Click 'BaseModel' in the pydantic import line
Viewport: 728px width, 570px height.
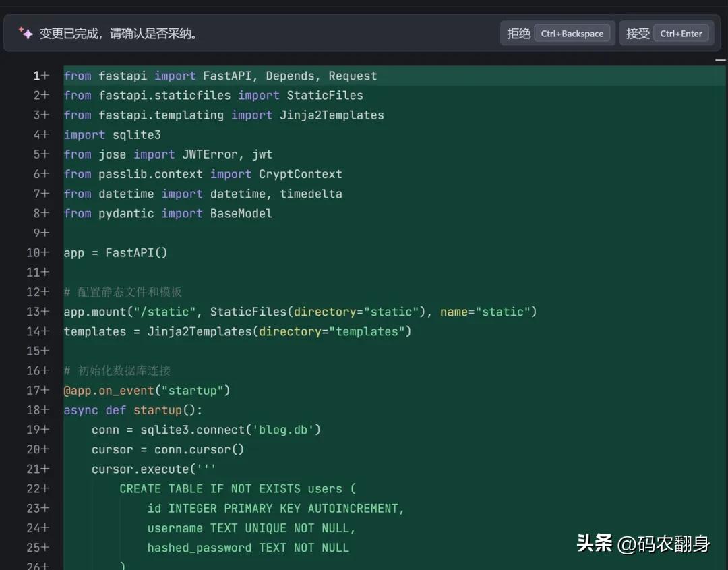point(241,213)
